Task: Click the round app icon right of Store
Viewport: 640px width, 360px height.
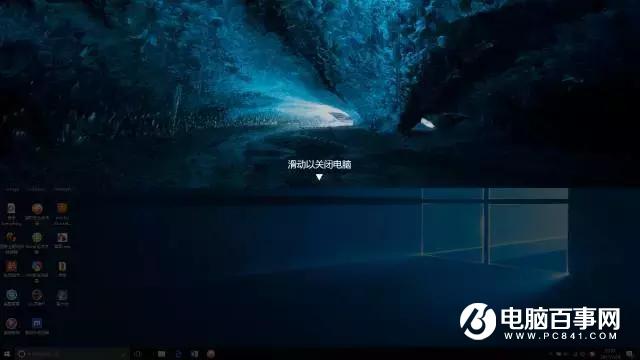Action: pyautogui.click(x=211, y=354)
